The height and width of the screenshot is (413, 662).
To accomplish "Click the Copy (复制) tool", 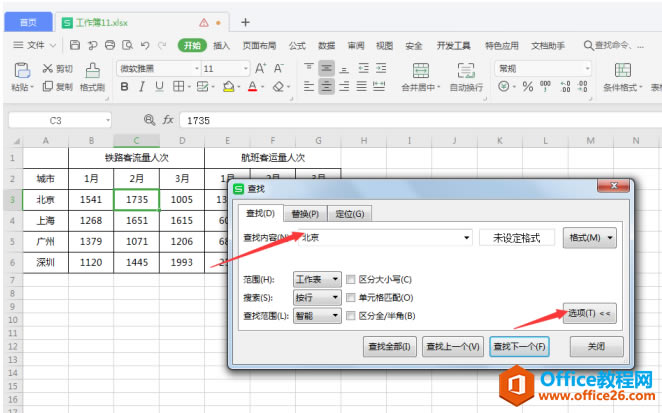I will coord(57,87).
